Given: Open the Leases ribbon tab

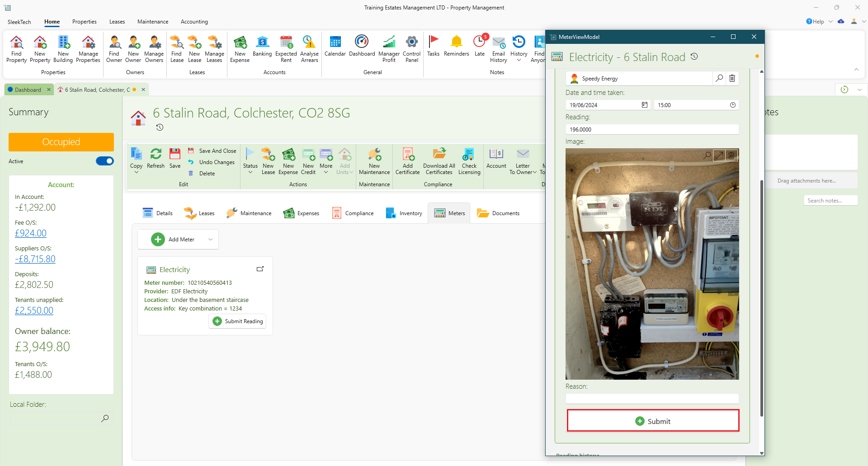Looking at the screenshot, I should pos(117,22).
